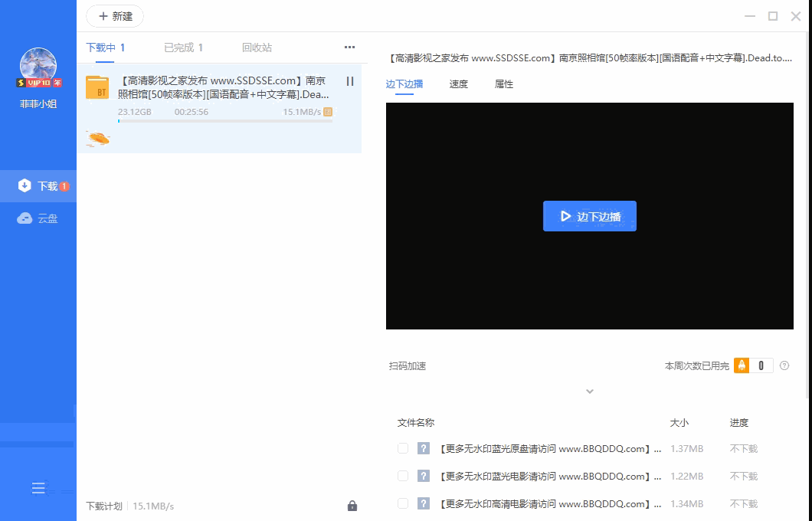Click the lock icon next to download speed
The height and width of the screenshot is (521, 812).
pyautogui.click(x=352, y=506)
